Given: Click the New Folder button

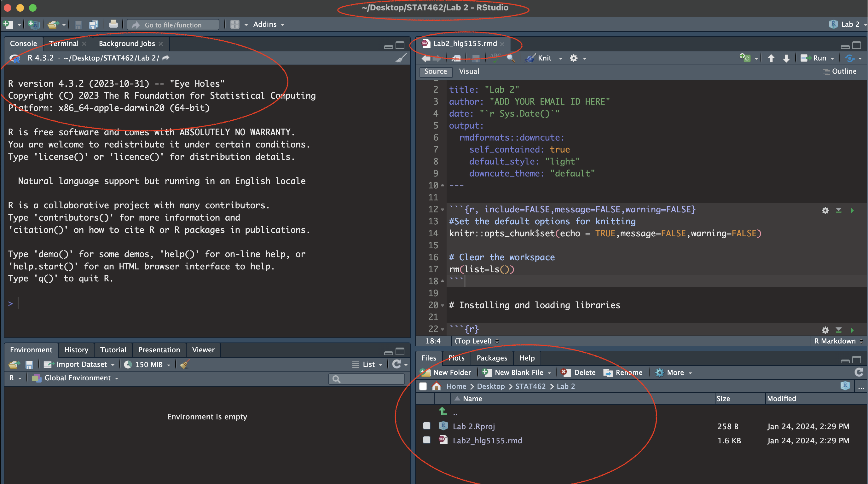Looking at the screenshot, I should tap(445, 372).
